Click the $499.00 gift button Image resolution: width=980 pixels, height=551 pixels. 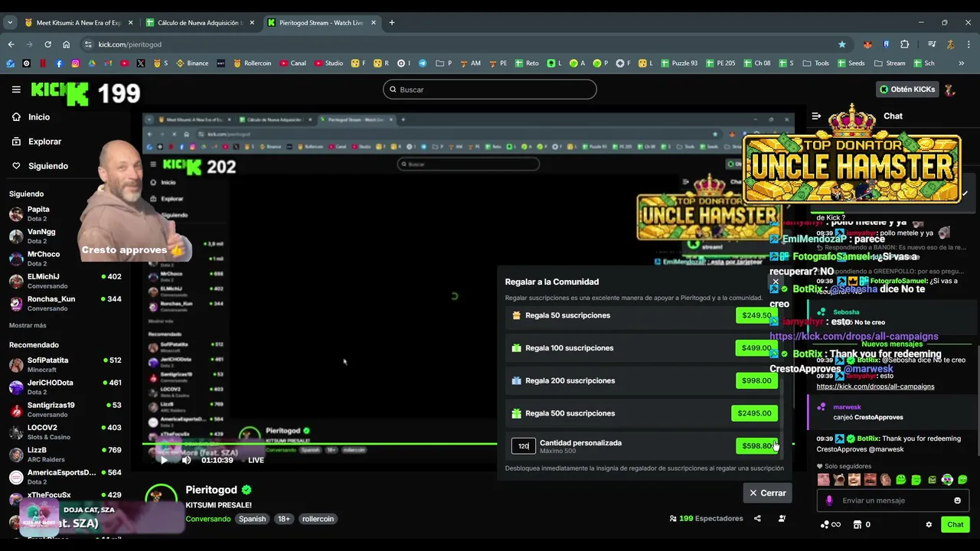pos(756,347)
